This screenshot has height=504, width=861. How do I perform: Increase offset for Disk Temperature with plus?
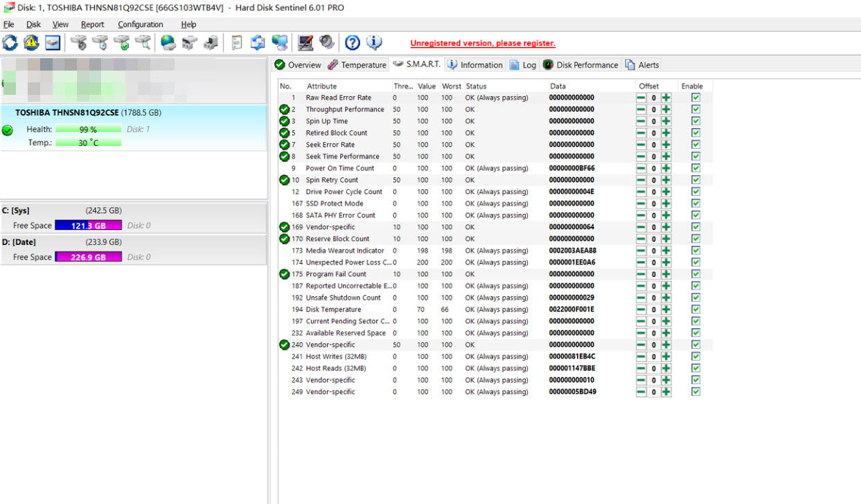tap(666, 309)
